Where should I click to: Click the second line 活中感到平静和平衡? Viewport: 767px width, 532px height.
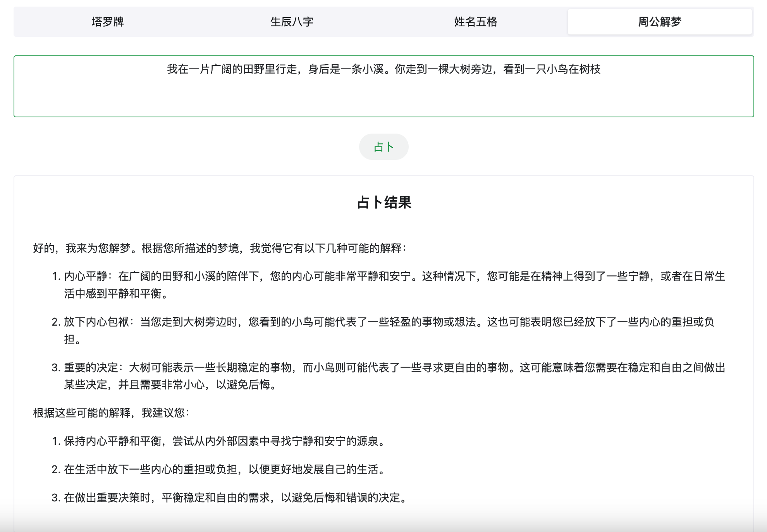(116, 294)
